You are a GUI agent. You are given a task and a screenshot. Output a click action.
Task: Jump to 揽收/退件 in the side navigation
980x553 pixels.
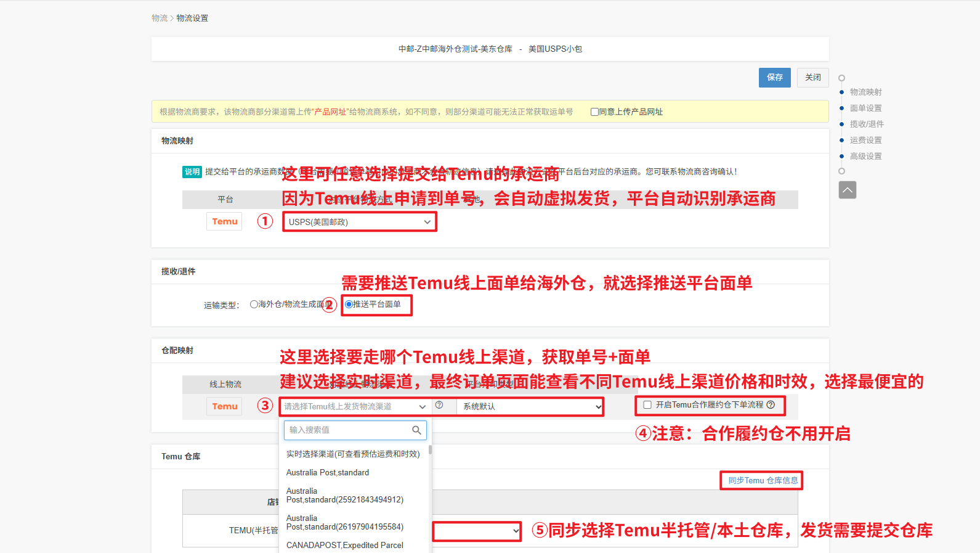867,125
